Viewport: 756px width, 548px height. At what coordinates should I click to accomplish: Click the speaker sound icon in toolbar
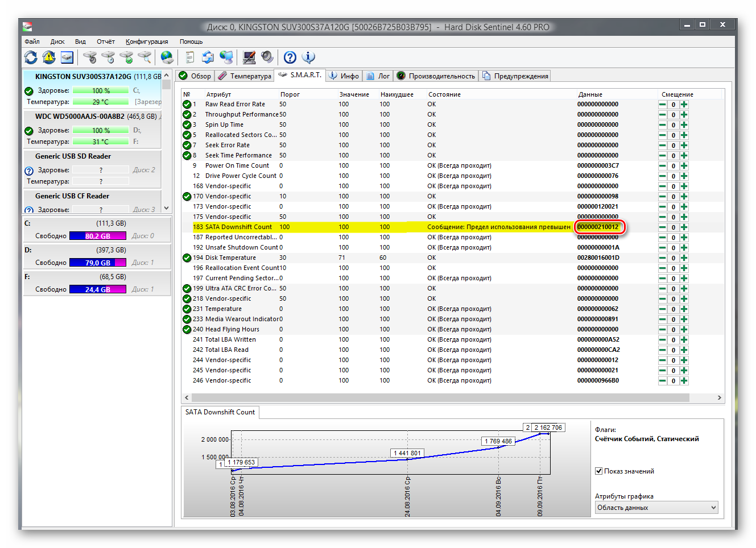point(267,57)
